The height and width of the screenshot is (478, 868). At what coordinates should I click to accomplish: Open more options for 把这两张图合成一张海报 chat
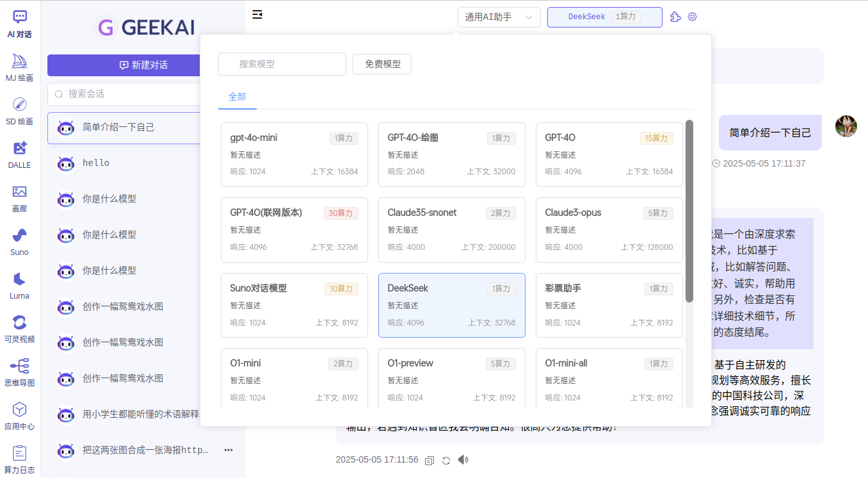pyautogui.click(x=229, y=450)
